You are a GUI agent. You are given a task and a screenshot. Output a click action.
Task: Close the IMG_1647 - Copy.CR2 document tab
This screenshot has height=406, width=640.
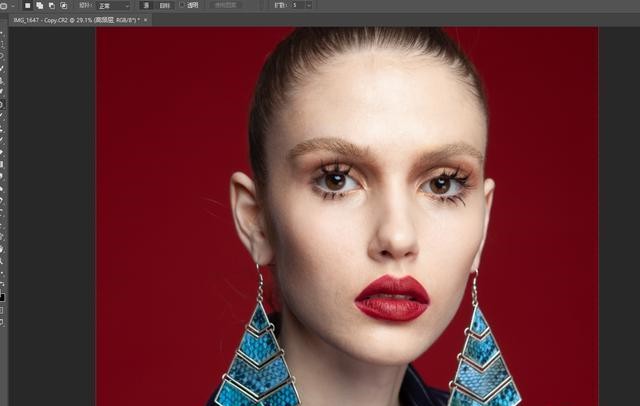tap(146, 20)
